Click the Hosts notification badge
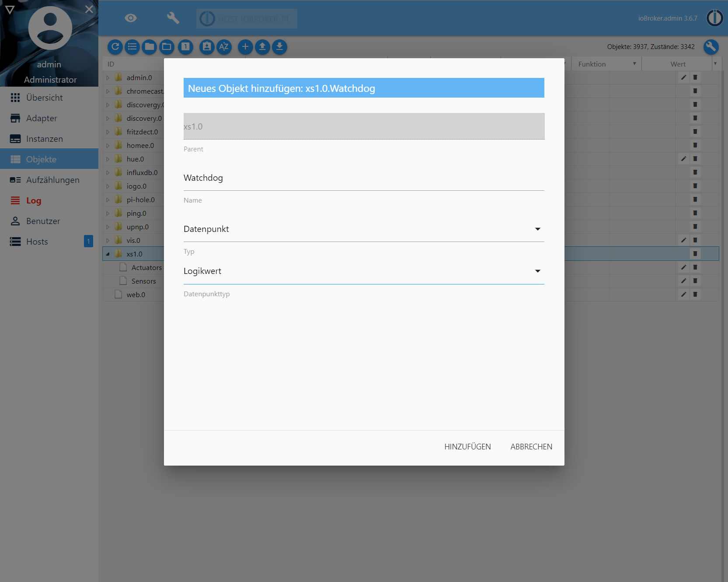728x582 pixels. click(x=88, y=241)
